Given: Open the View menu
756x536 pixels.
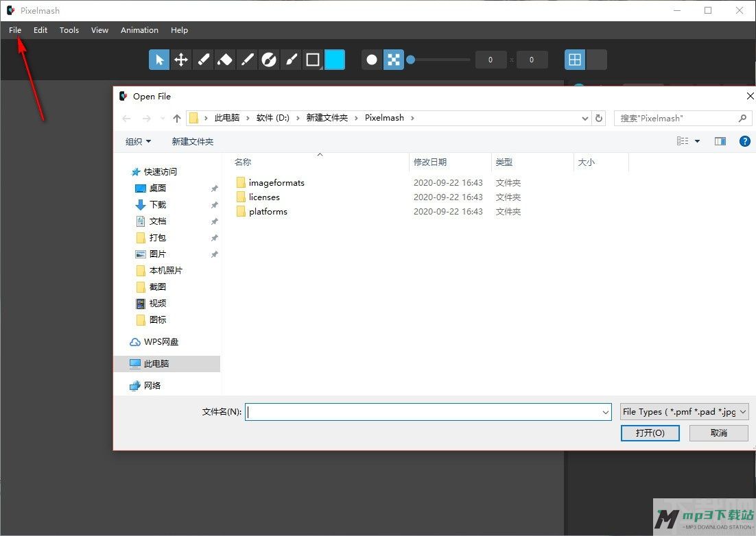Looking at the screenshot, I should tap(99, 30).
